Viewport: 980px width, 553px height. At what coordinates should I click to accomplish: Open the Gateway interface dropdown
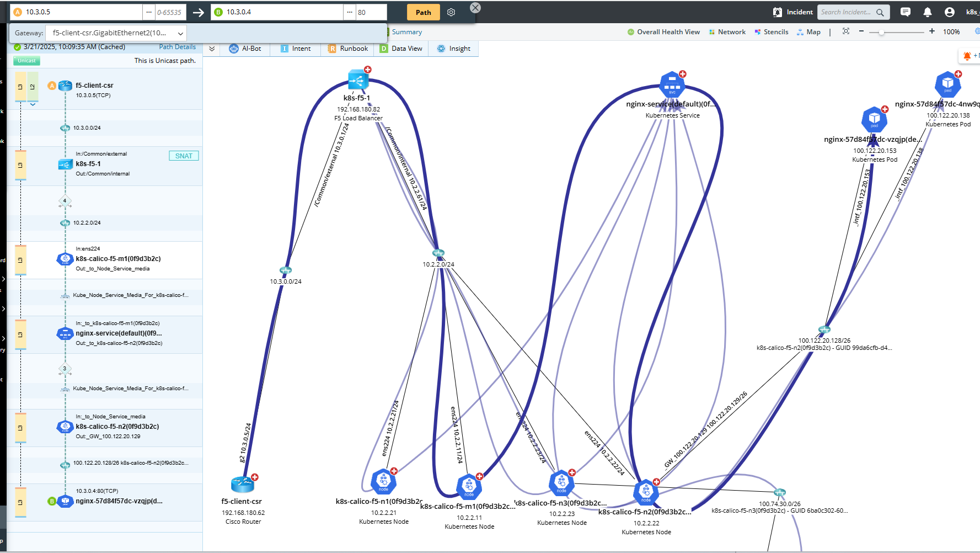pyautogui.click(x=116, y=33)
